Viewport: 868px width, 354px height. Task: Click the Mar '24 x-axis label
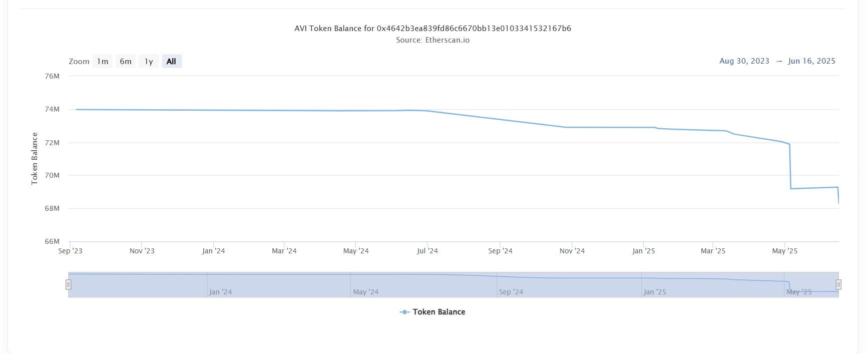tap(284, 251)
